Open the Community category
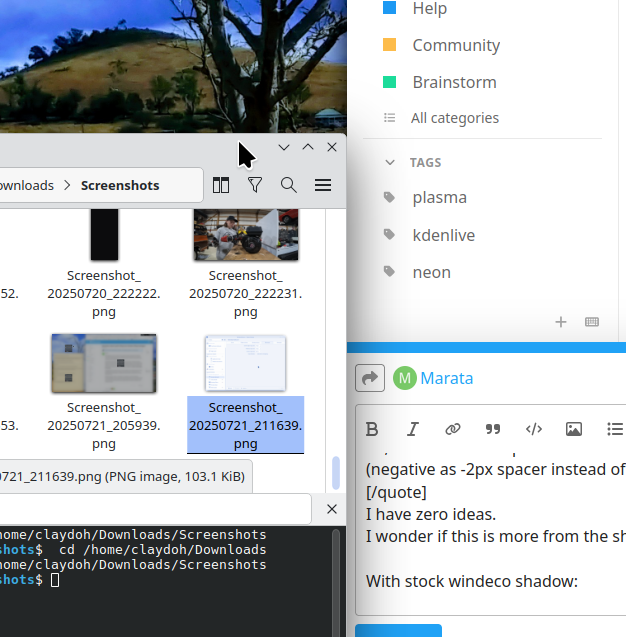The width and height of the screenshot is (626, 637). [x=455, y=45]
